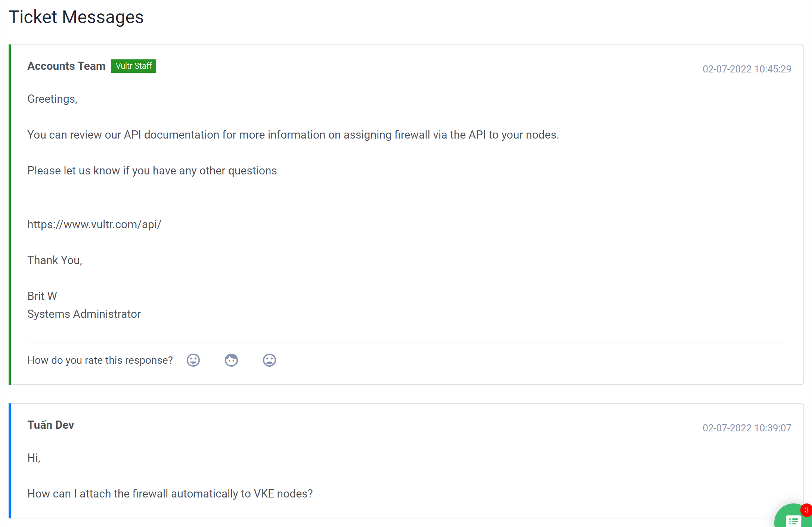Open the vultr.com/api URL text

pos(94,224)
